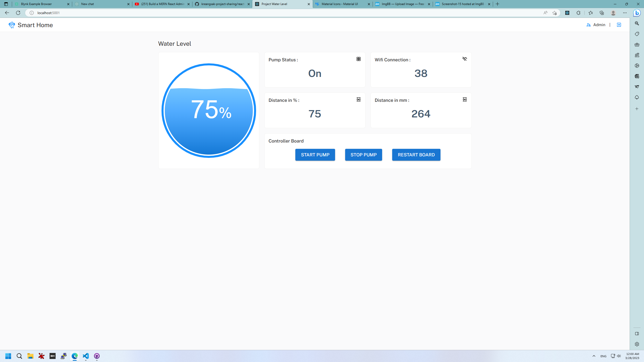
Task: Click the 75% water level gauge
Action: click(x=209, y=111)
